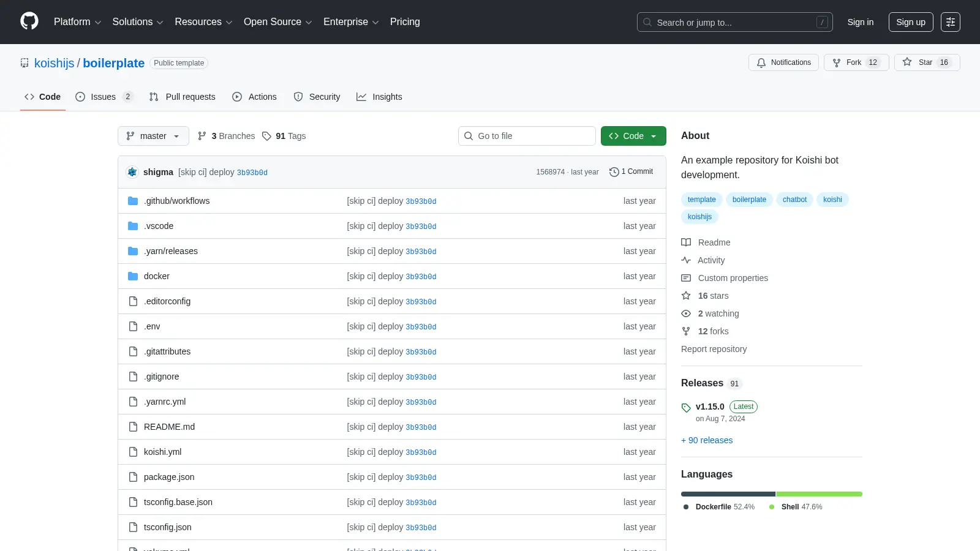The image size is (980, 551).
Task: Open the tsconfig.json file
Action: pos(168,527)
